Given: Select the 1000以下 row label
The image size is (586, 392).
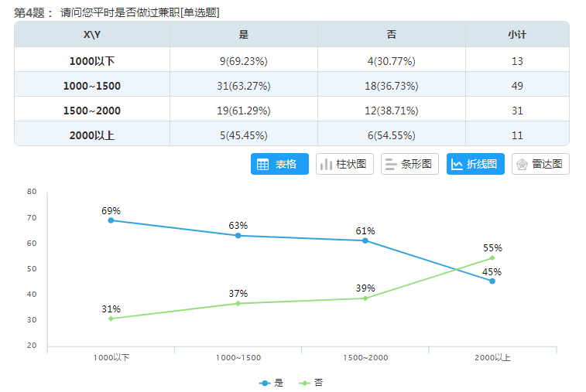Looking at the screenshot, I should pos(92,61).
